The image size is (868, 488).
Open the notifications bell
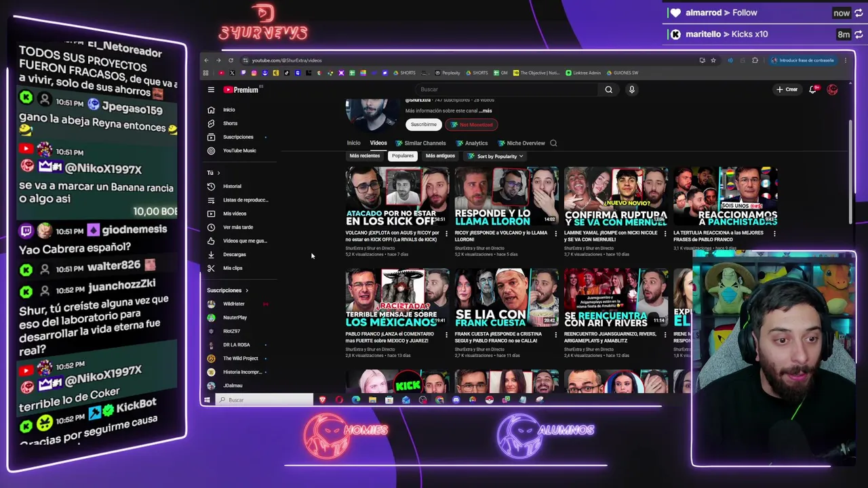pyautogui.click(x=813, y=89)
